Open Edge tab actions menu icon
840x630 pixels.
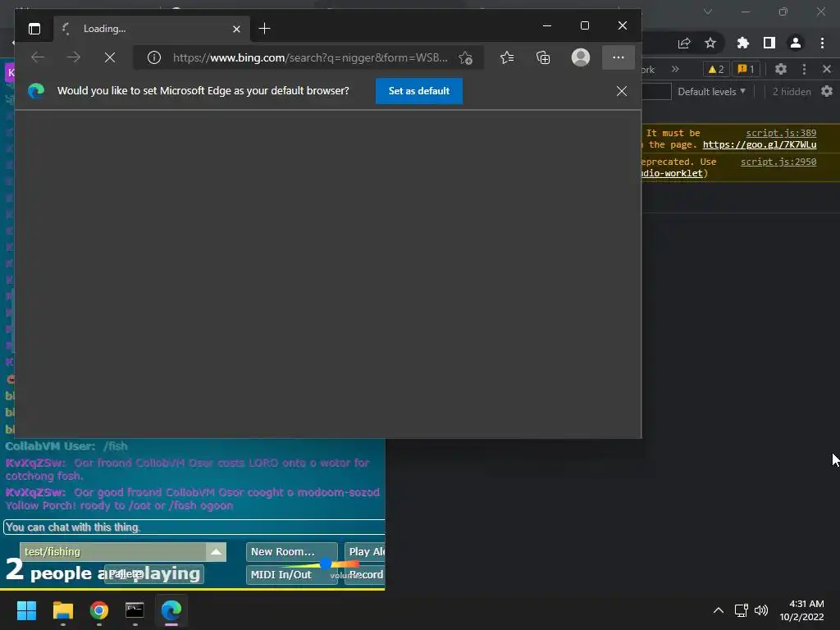[34, 29]
